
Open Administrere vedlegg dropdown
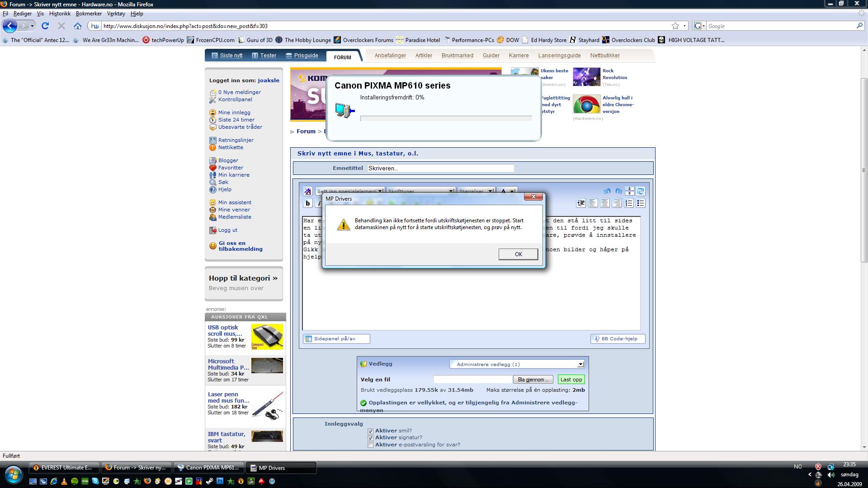[x=517, y=364]
